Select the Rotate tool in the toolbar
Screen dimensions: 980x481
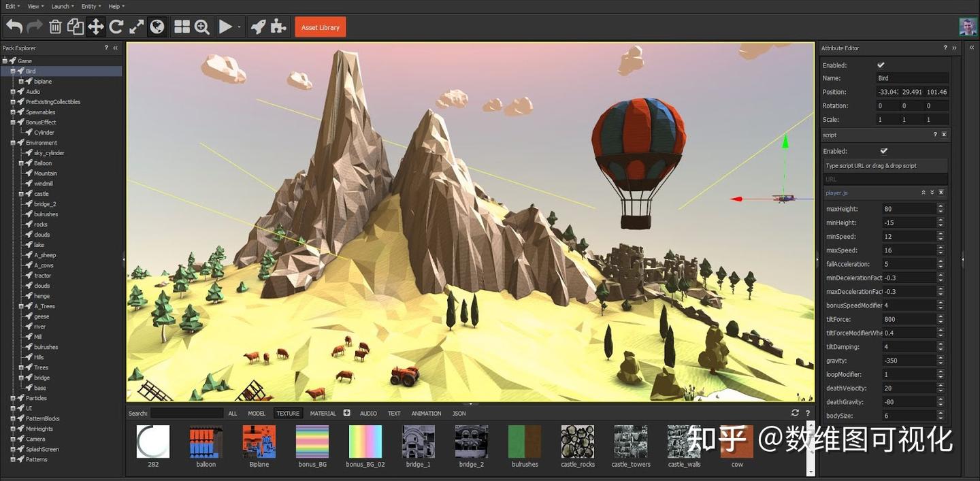point(116,27)
